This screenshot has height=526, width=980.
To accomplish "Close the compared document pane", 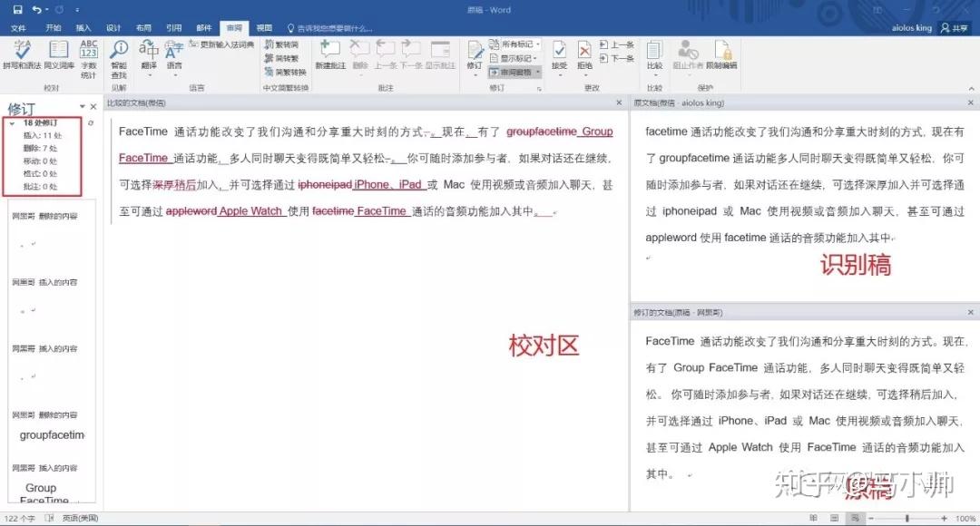I will 620,102.
